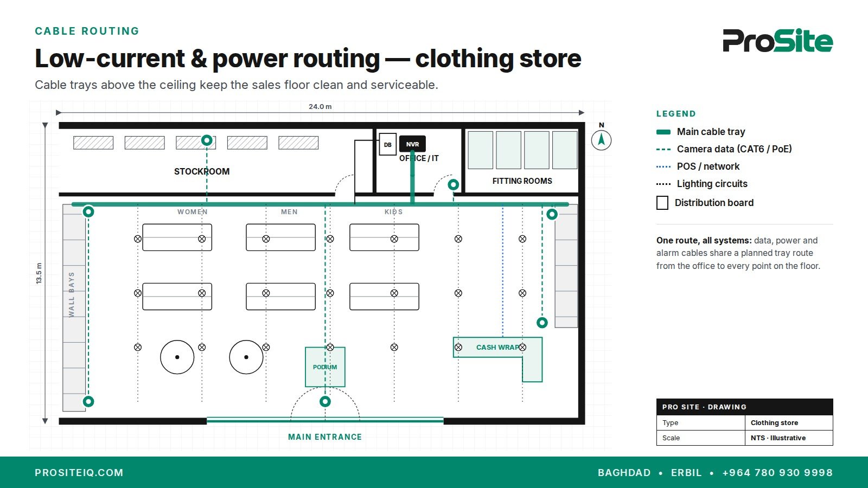Click the stockroom camera marker
The image size is (868, 488).
207,140
